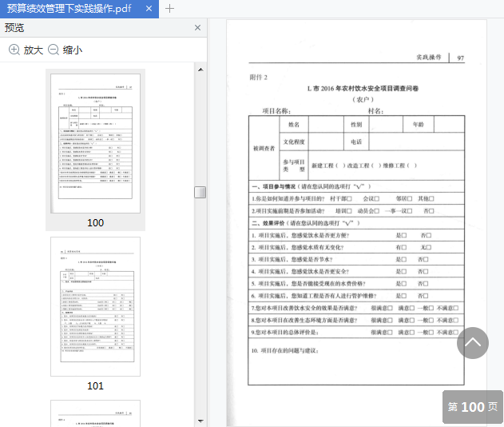Close the 预算绩效管理下实践操作.pdf tab

149,9
